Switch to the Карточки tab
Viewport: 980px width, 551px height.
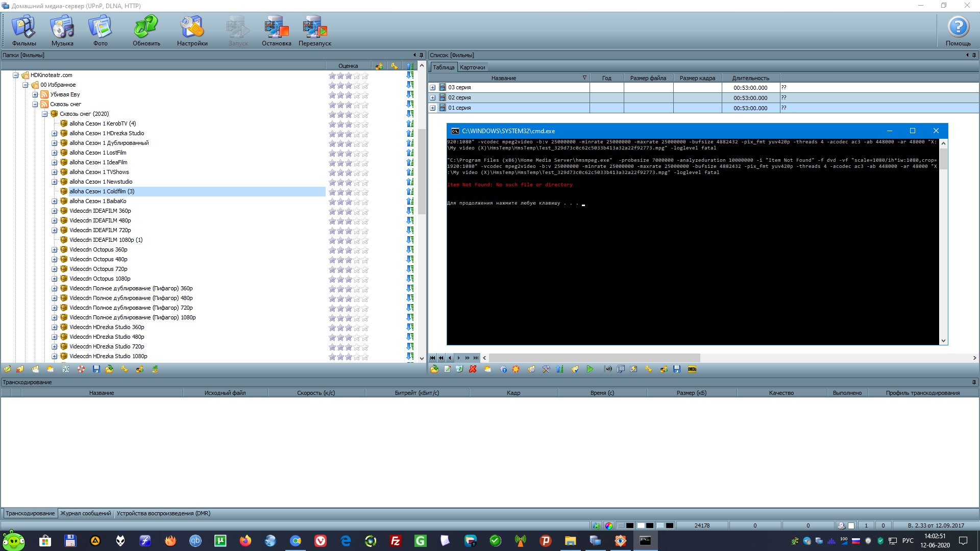(x=472, y=67)
